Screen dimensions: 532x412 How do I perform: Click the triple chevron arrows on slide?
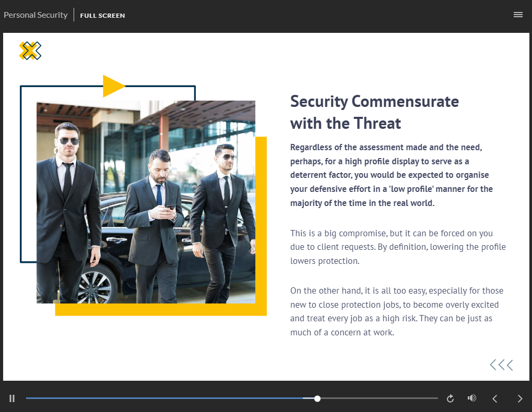(x=501, y=365)
